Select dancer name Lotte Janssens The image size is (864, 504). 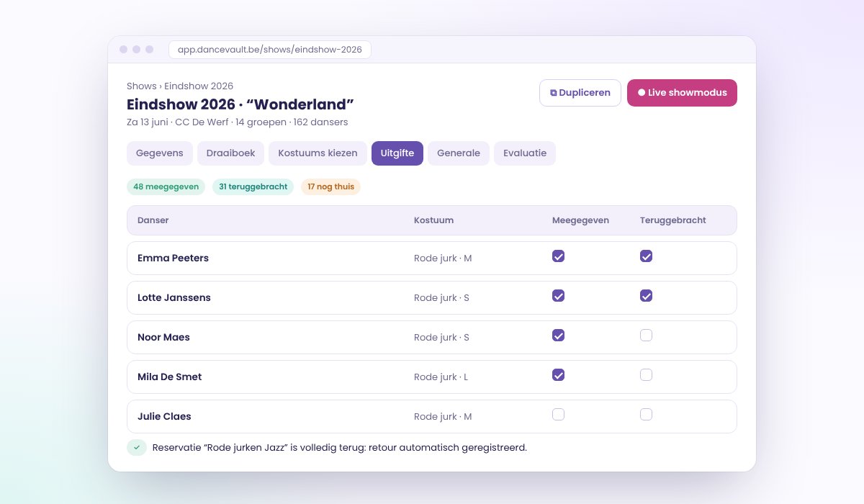click(174, 298)
